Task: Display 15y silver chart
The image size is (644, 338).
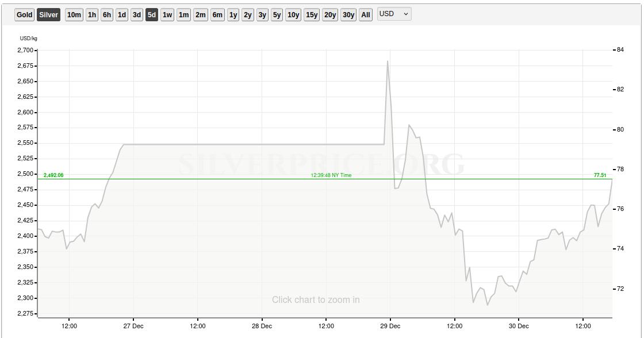Action: coord(312,15)
